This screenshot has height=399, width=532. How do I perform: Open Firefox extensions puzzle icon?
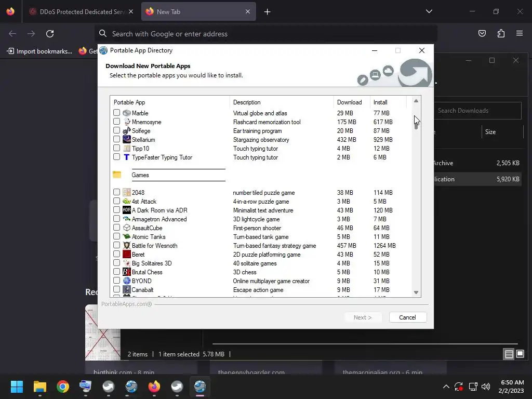501,33
